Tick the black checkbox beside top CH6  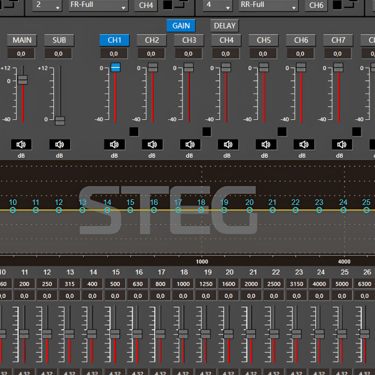(338, 5)
